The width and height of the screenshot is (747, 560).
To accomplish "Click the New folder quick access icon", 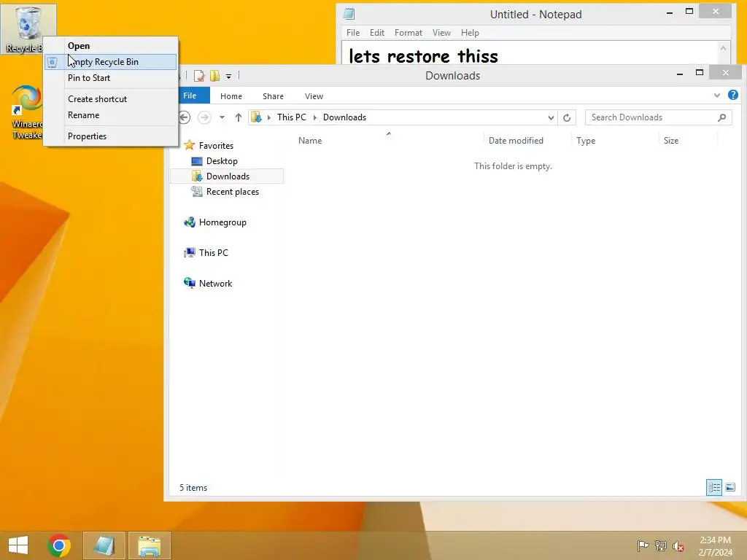I will click(x=215, y=76).
